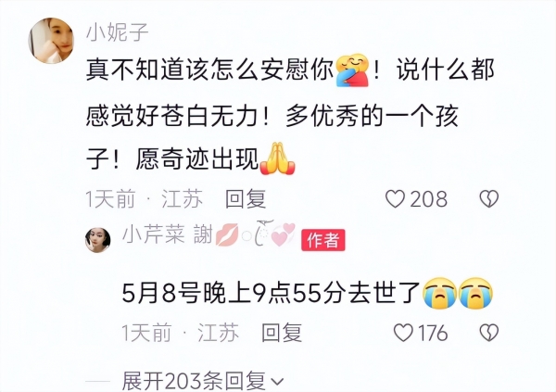Click the red 作者 badge

tap(323, 240)
